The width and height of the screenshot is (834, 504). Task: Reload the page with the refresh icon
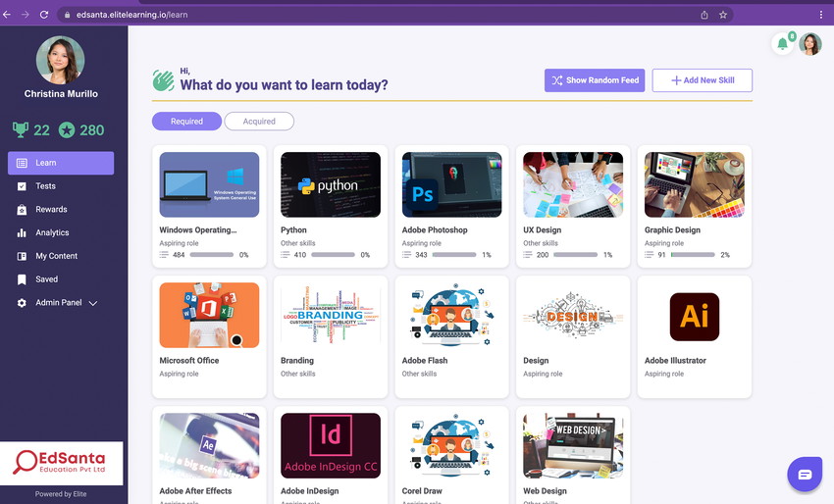coord(44,15)
